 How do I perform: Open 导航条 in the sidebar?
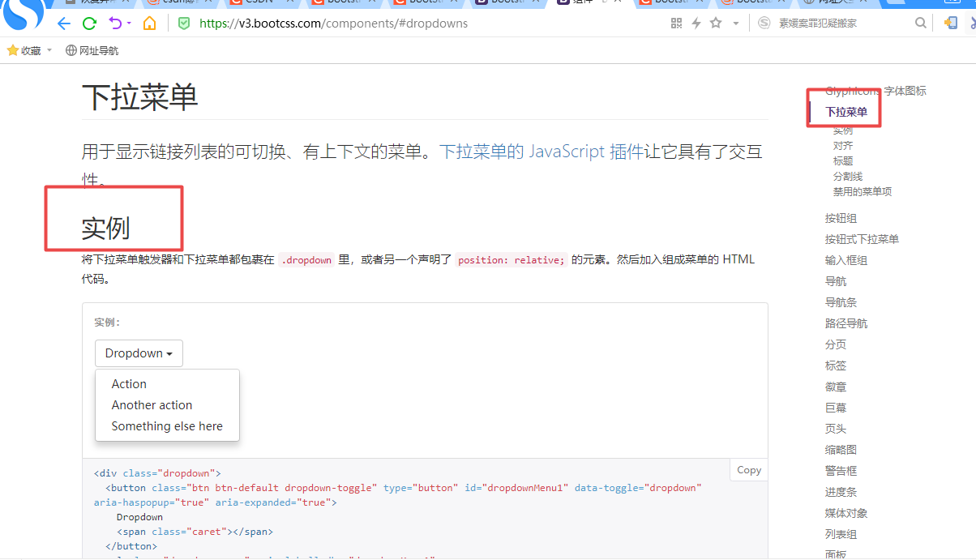pos(841,302)
